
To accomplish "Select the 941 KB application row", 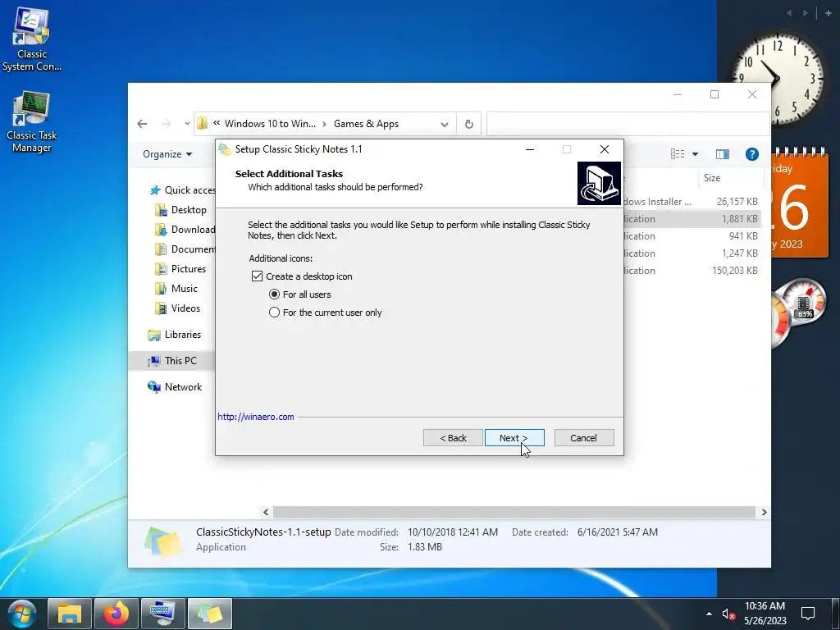I will click(x=691, y=236).
